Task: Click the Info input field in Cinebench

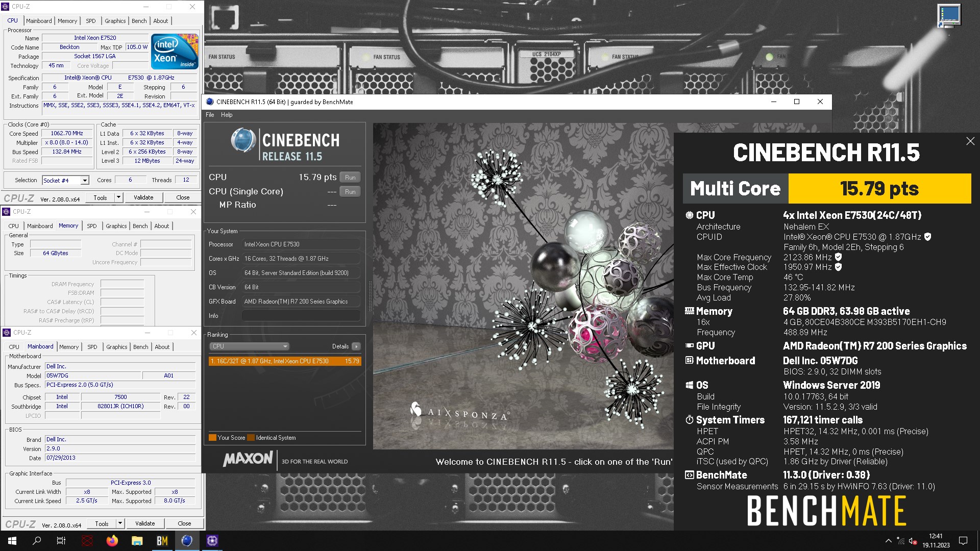Action: point(301,316)
